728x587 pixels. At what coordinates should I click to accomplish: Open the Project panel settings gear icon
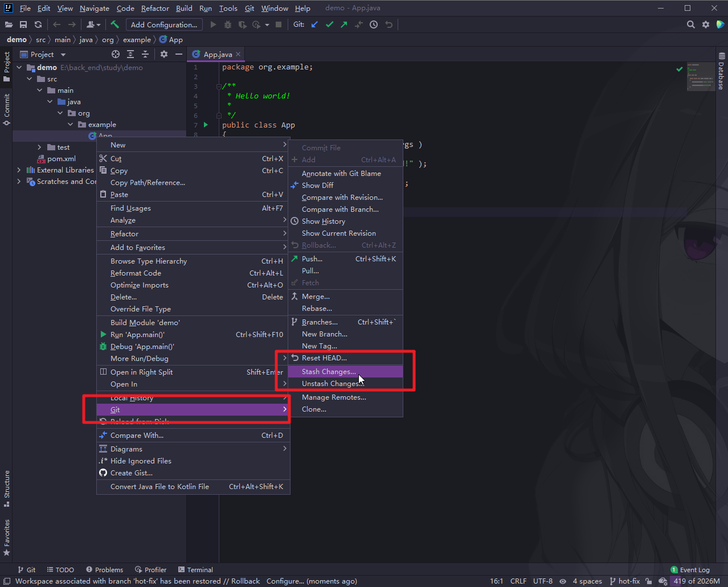pyautogui.click(x=163, y=54)
